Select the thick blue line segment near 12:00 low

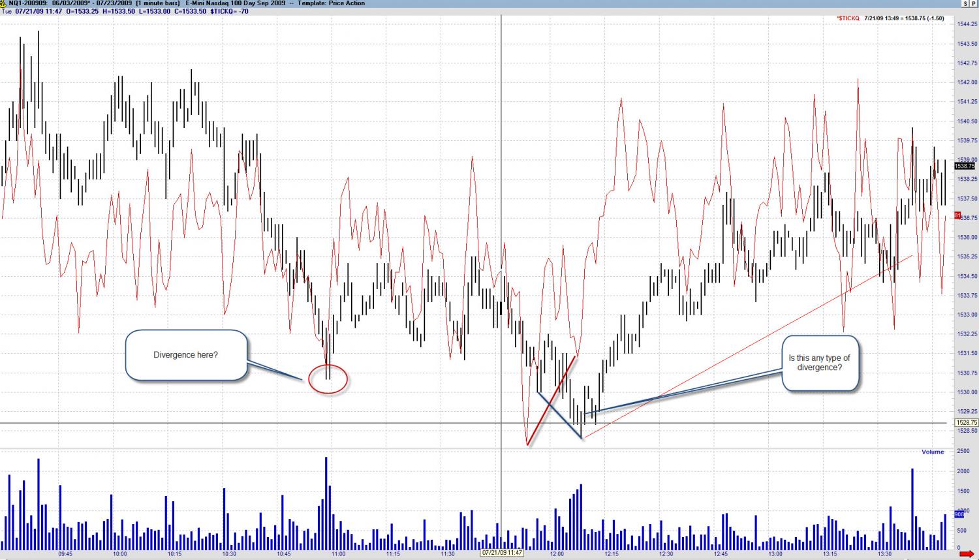(559, 414)
